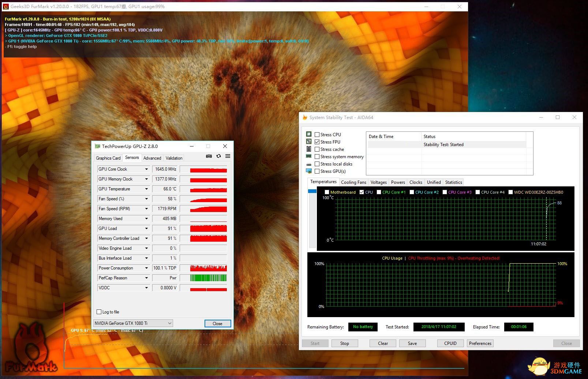This screenshot has height=379, width=588.
Task: Click the GPU-Z title bar app icon
Action: tap(97, 146)
